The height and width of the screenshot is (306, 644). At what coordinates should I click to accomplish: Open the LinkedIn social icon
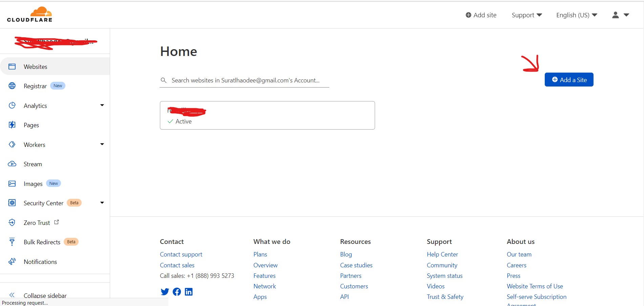(189, 292)
